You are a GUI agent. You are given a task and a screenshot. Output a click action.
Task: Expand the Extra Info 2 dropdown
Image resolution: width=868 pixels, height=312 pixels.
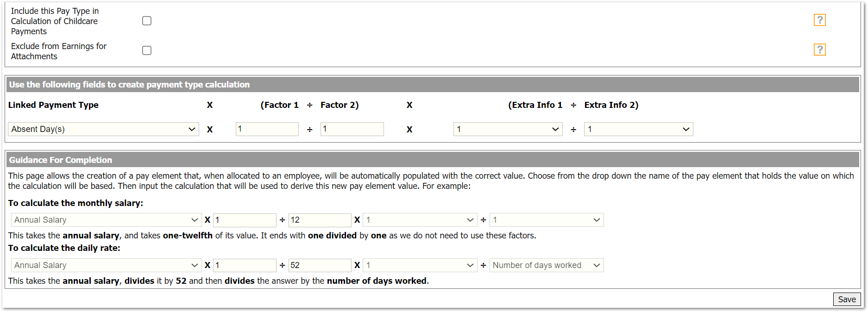click(x=638, y=129)
